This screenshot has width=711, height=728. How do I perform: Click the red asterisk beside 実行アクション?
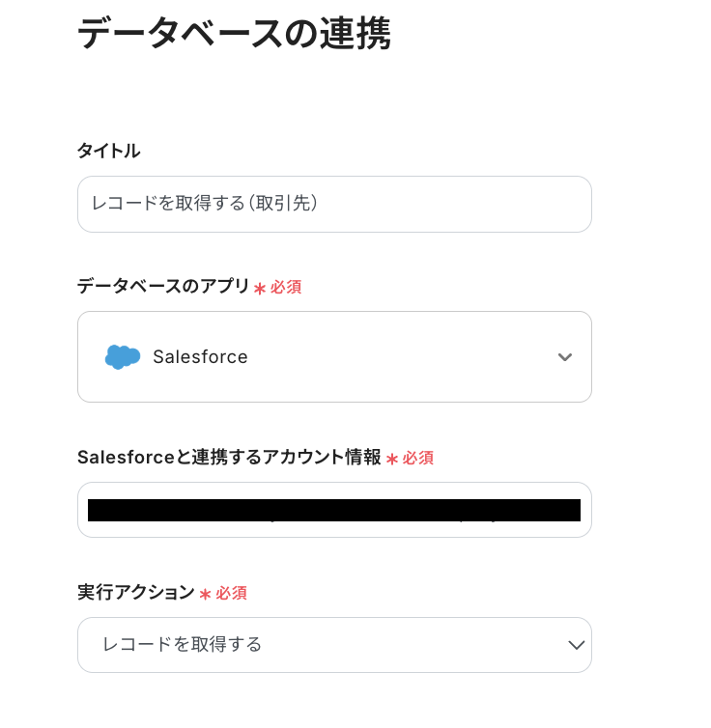pyautogui.click(x=205, y=595)
